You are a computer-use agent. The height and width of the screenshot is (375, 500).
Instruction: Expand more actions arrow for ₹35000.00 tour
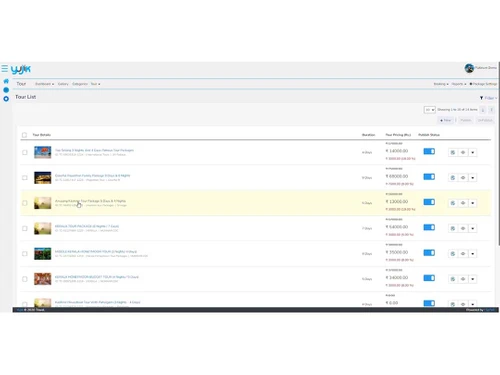coord(473,254)
